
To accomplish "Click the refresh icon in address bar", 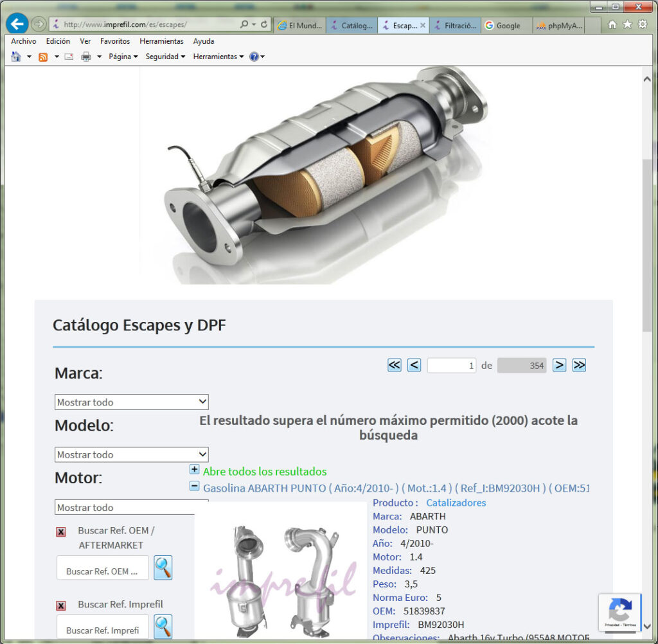I will point(264,24).
